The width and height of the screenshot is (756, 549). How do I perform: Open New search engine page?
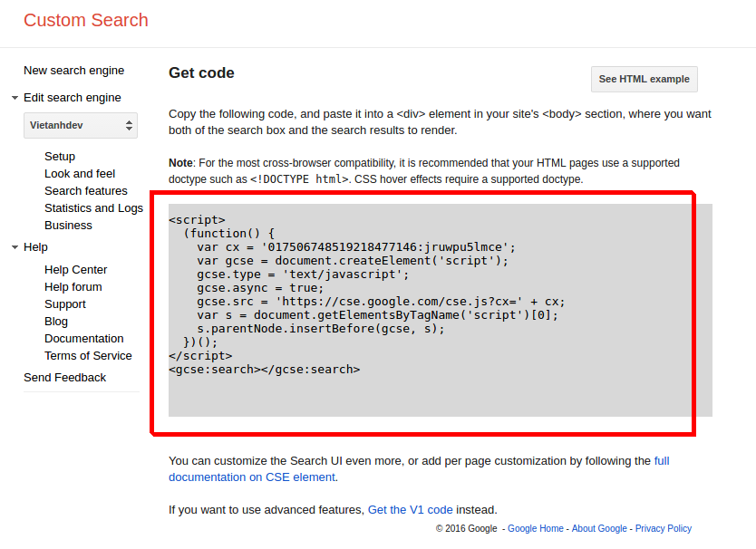pyautogui.click(x=73, y=71)
